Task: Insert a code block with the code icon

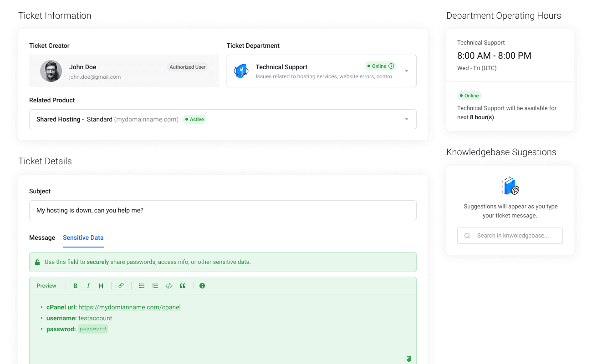Action: (169, 286)
